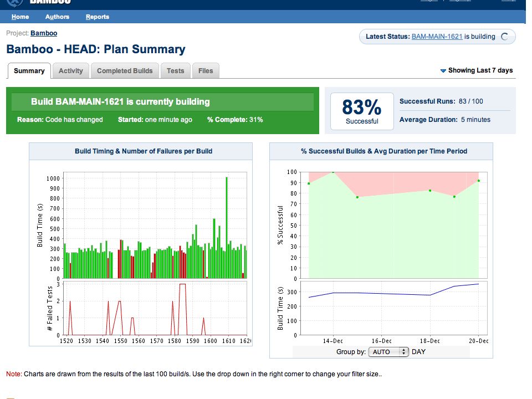Open the Home menu item
The height and width of the screenshot is (399, 532).
(x=20, y=17)
